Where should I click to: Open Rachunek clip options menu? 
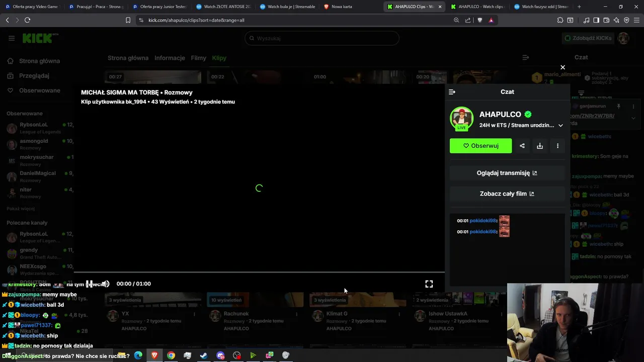pos(297,314)
